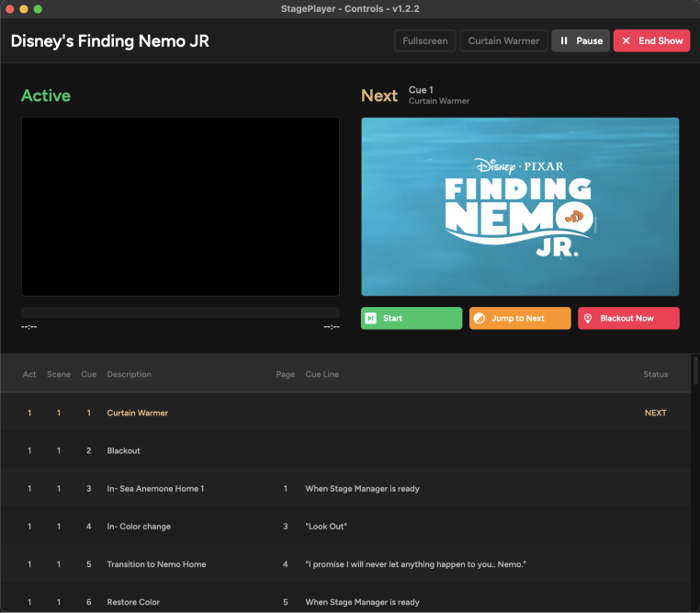Click page number 4 in Transition row
This screenshot has height=613, width=700.
coord(286,564)
